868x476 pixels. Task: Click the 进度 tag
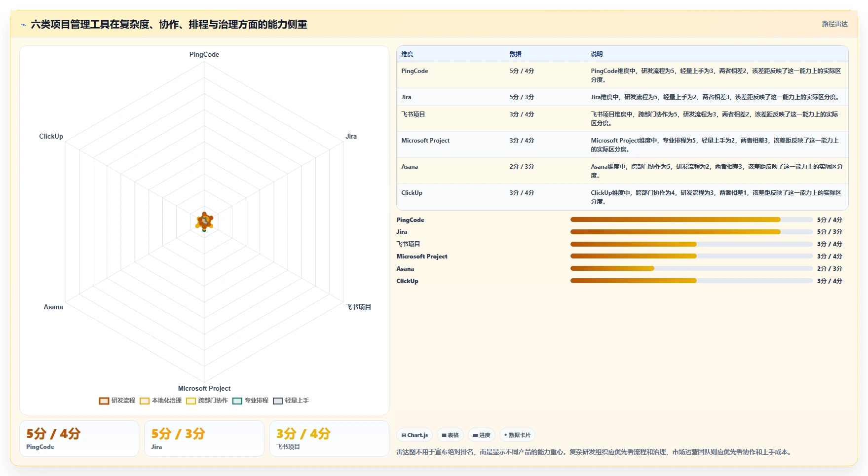click(x=482, y=435)
